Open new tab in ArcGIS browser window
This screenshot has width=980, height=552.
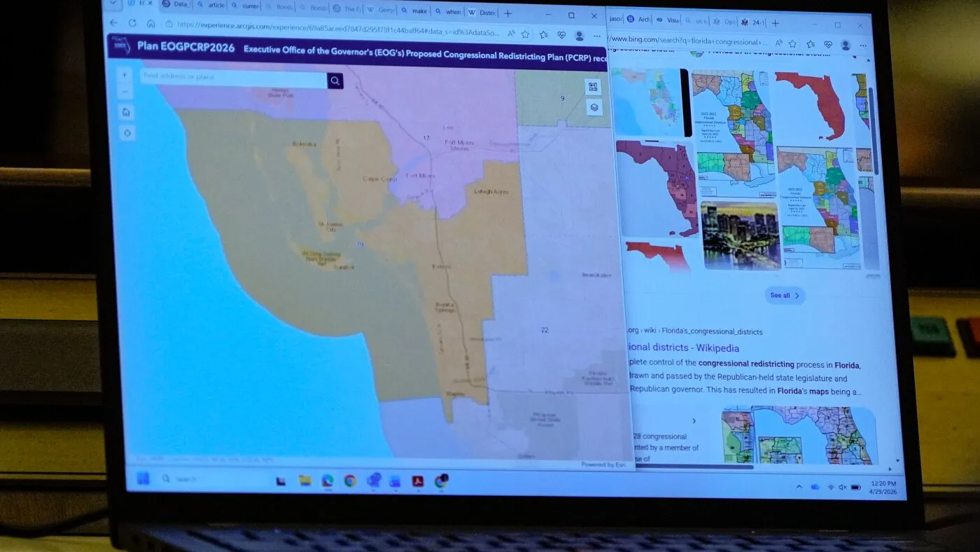coord(508,13)
